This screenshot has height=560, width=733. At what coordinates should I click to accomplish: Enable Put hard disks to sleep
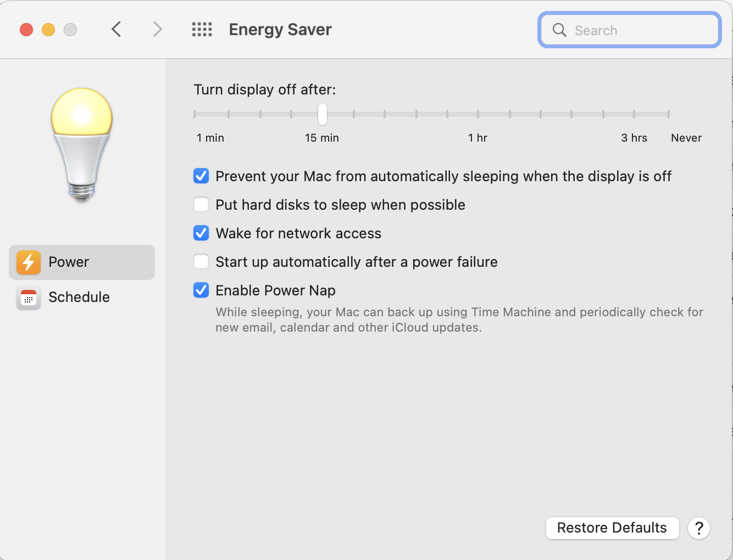coord(201,205)
